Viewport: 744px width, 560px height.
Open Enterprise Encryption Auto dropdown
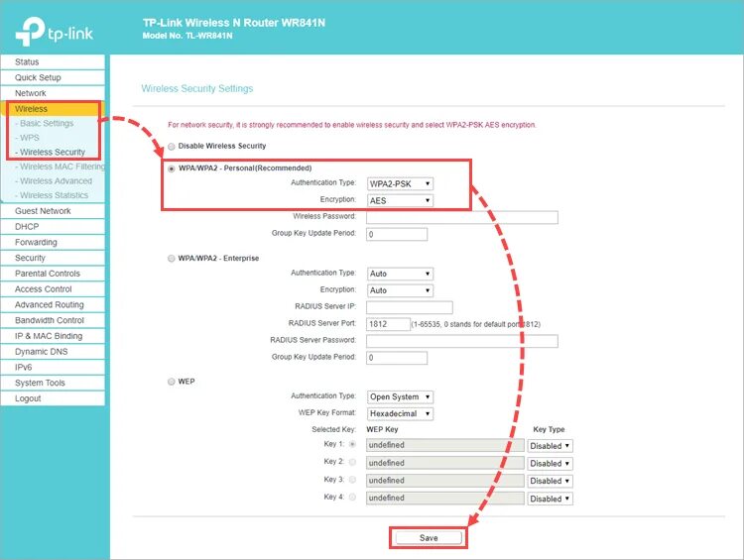pyautogui.click(x=400, y=290)
